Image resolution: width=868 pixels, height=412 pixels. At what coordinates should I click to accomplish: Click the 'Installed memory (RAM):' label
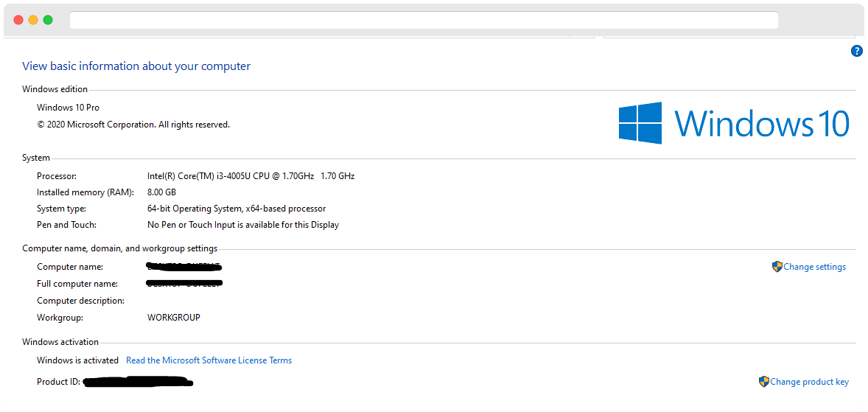pyautogui.click(x=85, y=192)
